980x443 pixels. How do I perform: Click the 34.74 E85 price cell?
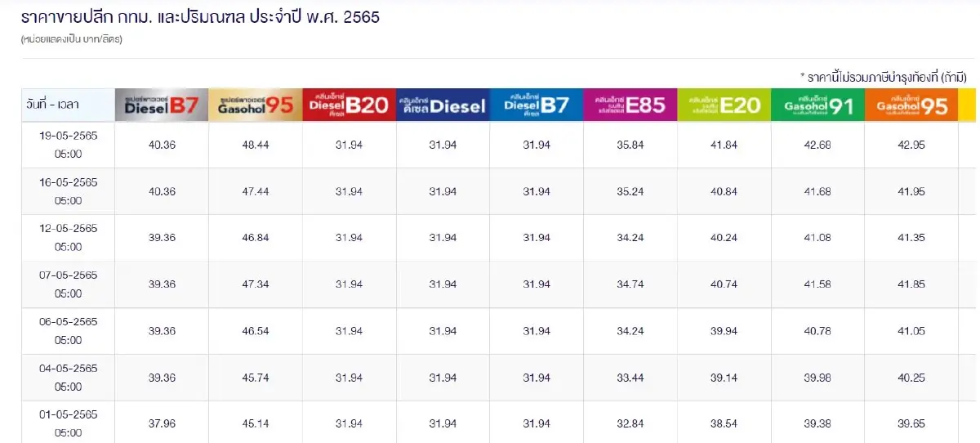[x=630, y=284]
